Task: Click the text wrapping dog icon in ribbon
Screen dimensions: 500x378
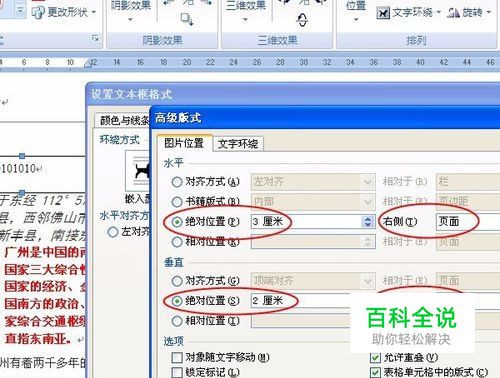Action: click(383, 13)
